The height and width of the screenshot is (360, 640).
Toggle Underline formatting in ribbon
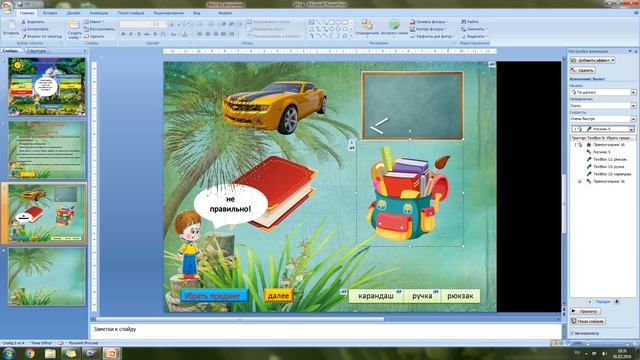(139, 34)
